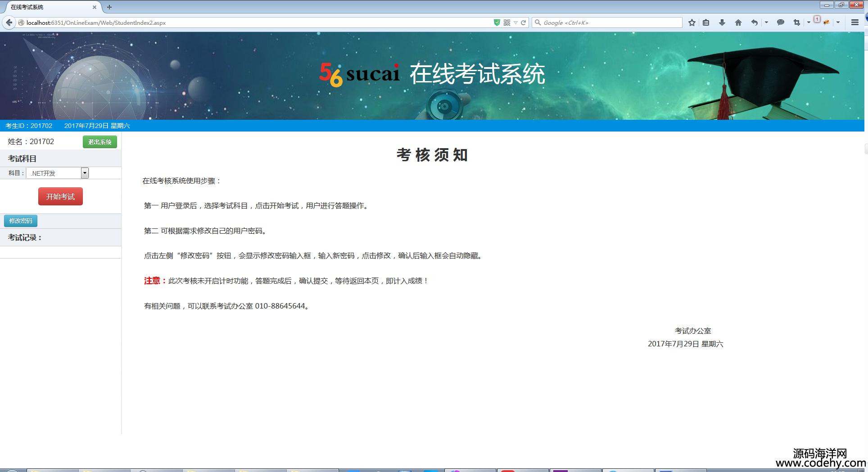This screenshot has height=472, width=868.
Task: Click the 修改密码 button
Action: pyautogui.click(x=21, y=221)
